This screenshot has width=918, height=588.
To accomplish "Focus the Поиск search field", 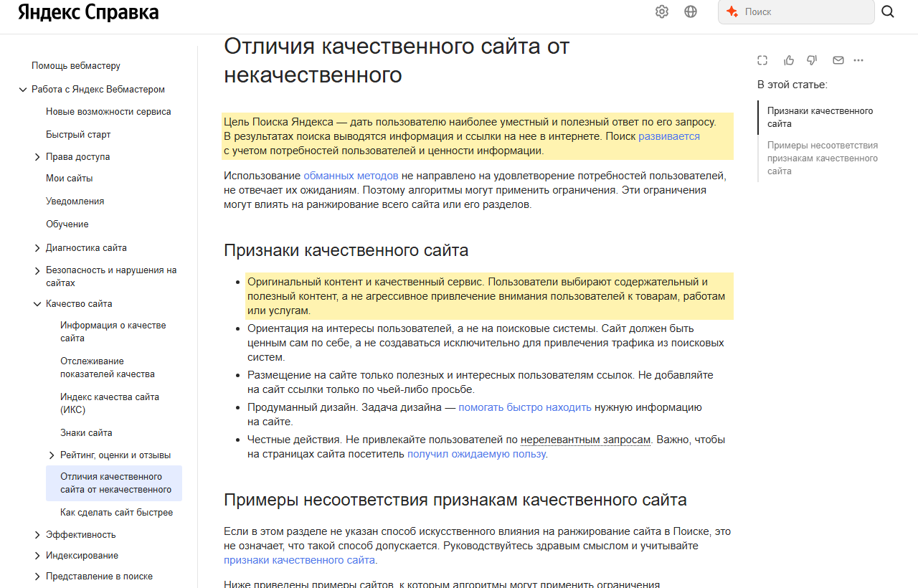I will coord(796,11).
